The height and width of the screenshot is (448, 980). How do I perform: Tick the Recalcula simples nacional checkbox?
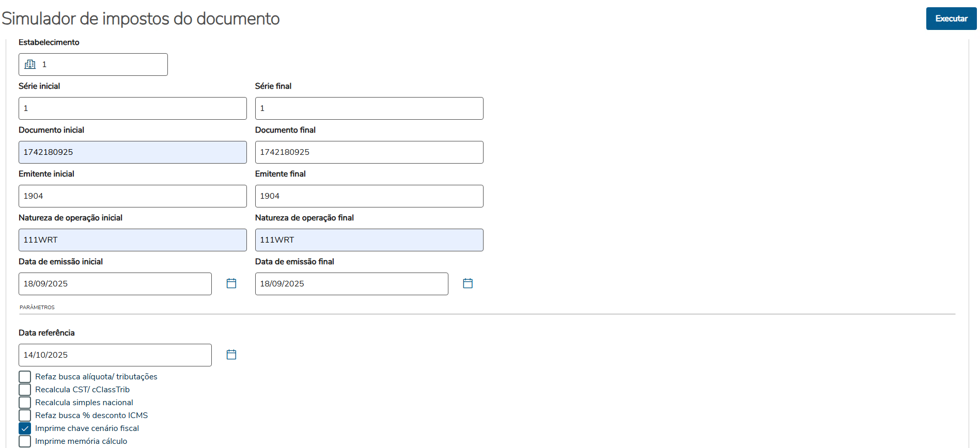(x=25, y=403)
